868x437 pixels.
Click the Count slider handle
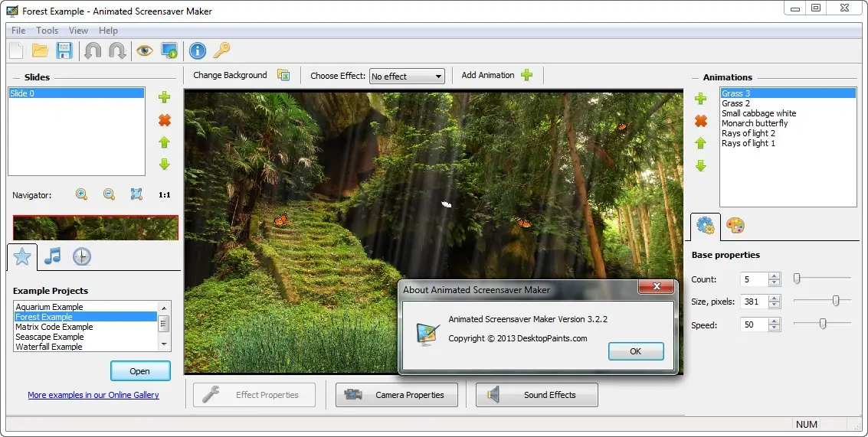click(797, 279)
